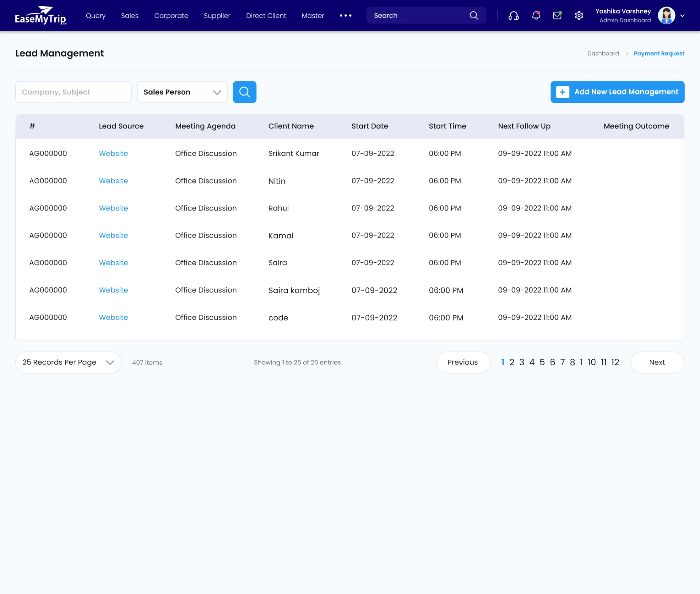Open the Supplier menu
Viewport: 700px width, 594px height.
tap(217, 15)
